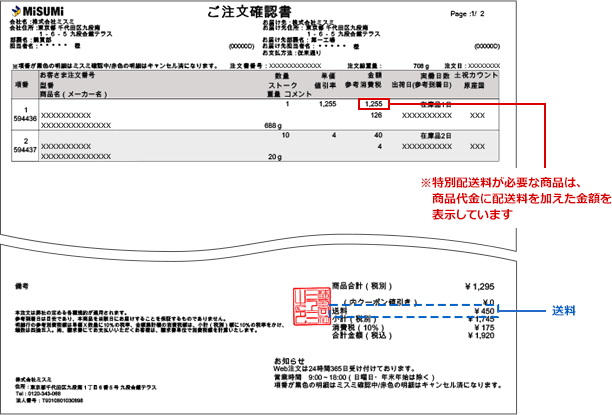612x415 pixels.
Task: Click the 土祝カウント header
Action: coord(476,75)
